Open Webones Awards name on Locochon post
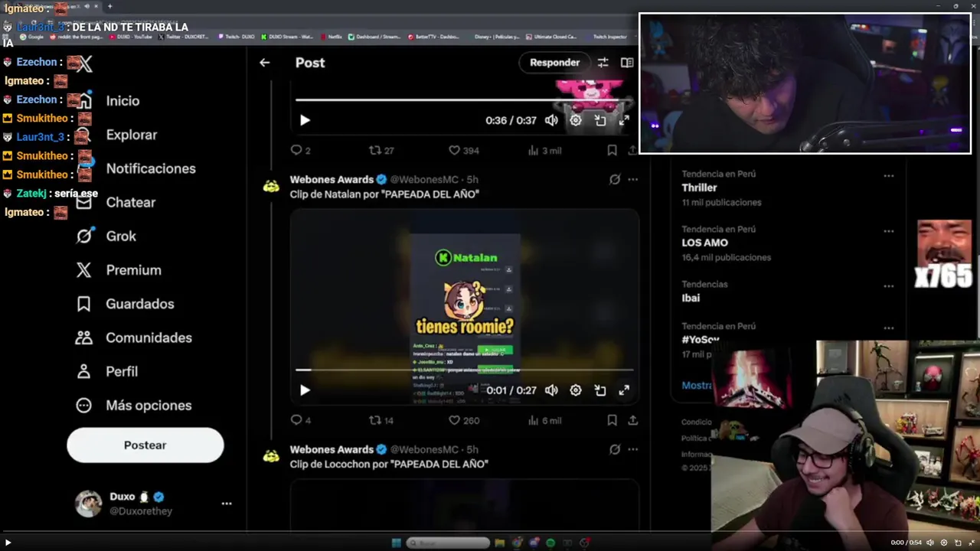 [x=332, y=449]
